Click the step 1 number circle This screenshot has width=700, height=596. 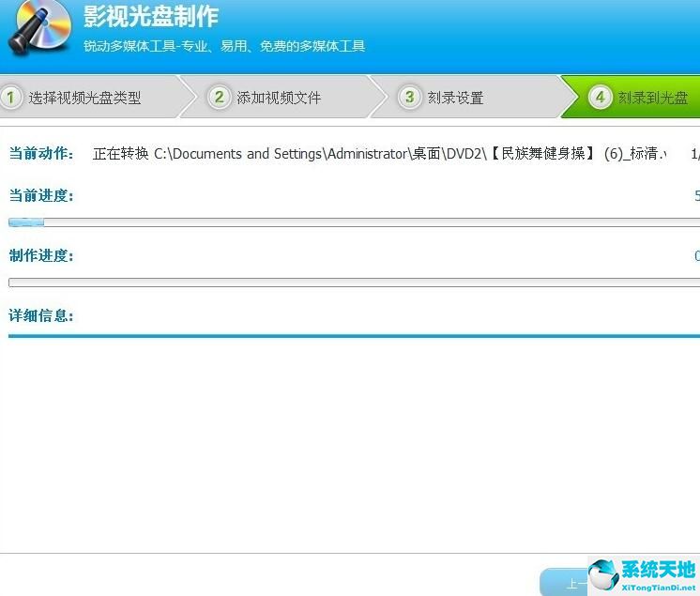(x=12, y=98)
